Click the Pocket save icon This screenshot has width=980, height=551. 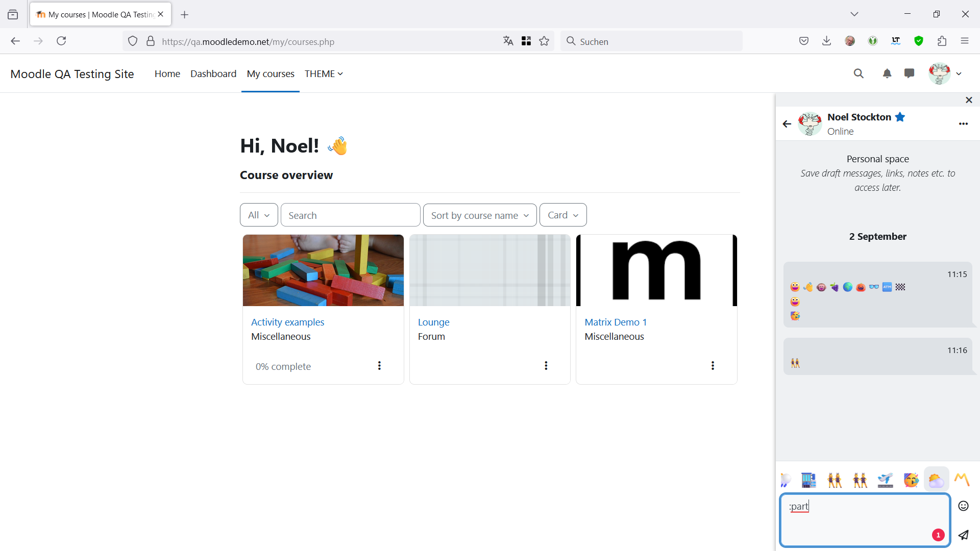pyautogui.click(x=804, y=41)
